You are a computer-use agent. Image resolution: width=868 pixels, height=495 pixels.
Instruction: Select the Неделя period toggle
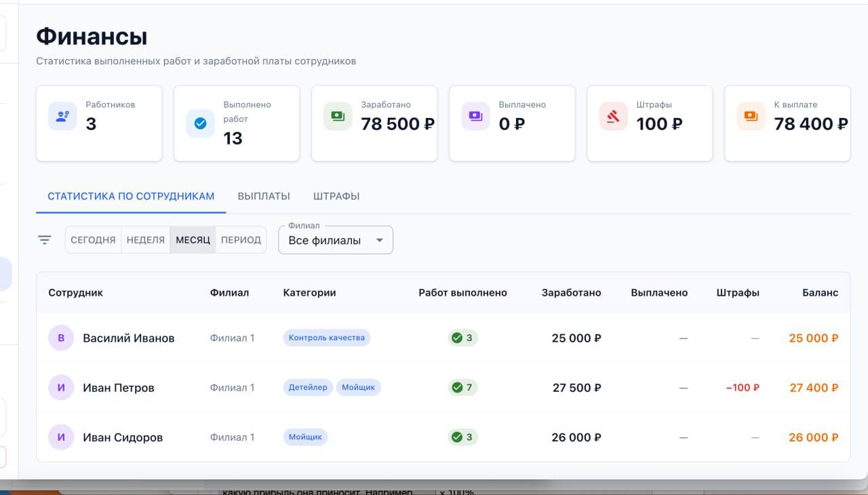click(x=146, y=240)
